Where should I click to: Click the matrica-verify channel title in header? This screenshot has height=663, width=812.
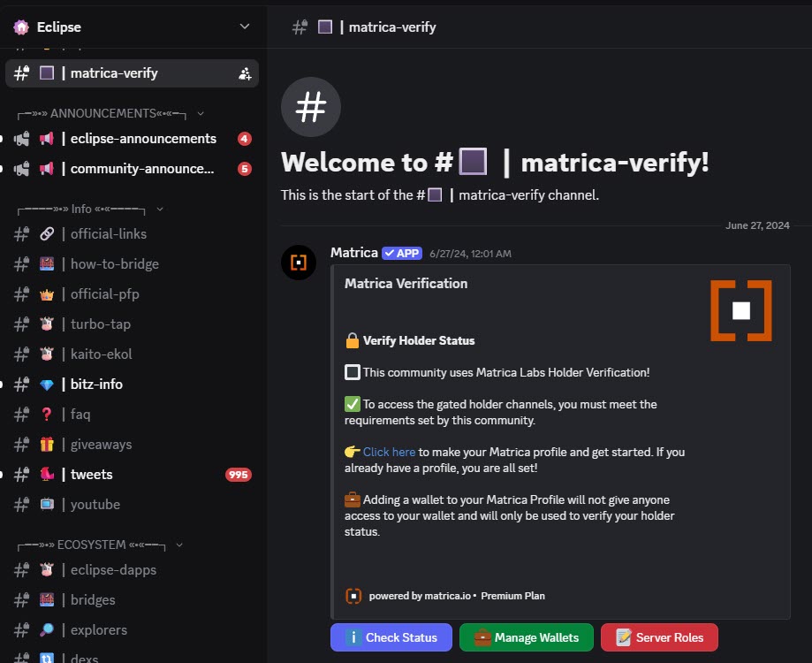(392, 27)
